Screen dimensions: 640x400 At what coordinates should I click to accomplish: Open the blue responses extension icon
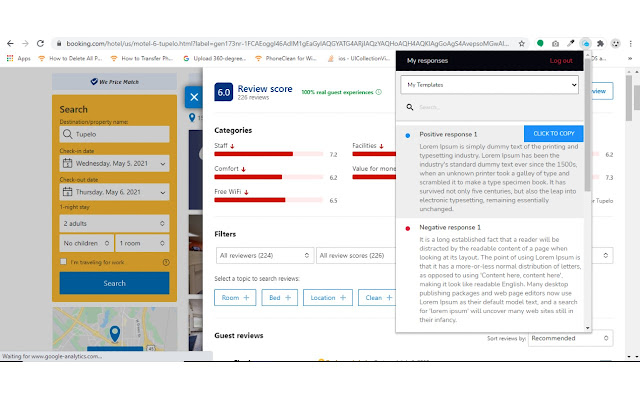(x=586, y=43)
